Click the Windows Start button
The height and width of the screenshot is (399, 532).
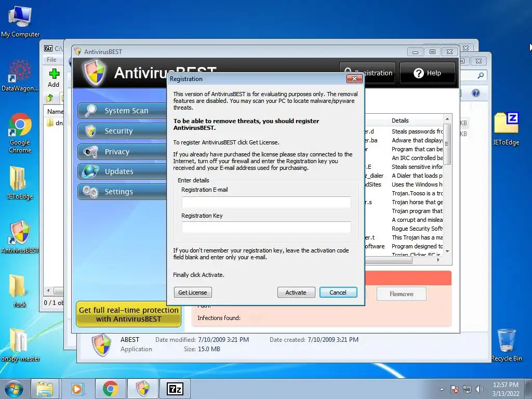[14, 389]
